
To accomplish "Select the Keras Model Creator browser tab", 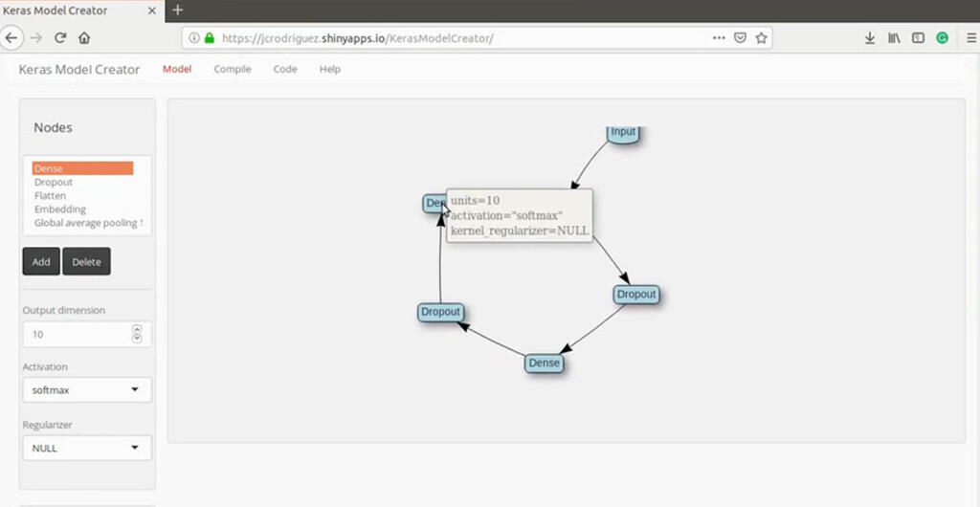I will [x=82, y=11].
